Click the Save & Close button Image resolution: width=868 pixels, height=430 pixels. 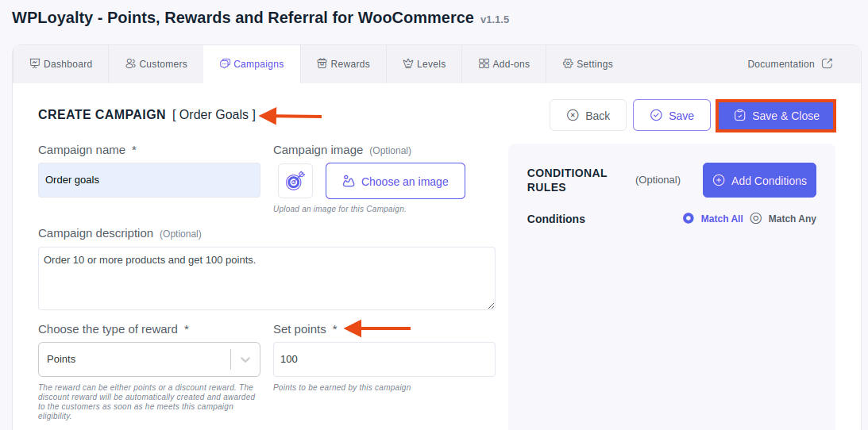click(776, 116)
